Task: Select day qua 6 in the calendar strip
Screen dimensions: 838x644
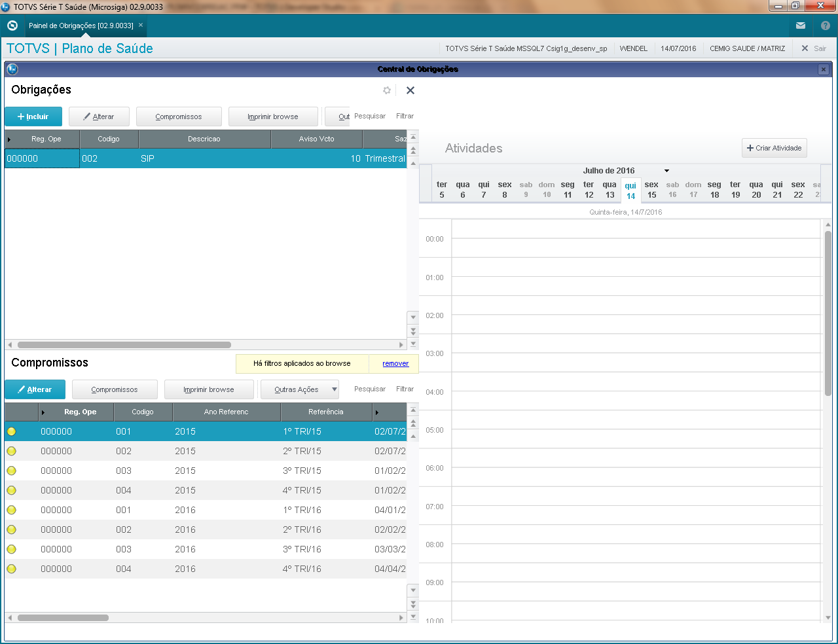Action: 463,190
